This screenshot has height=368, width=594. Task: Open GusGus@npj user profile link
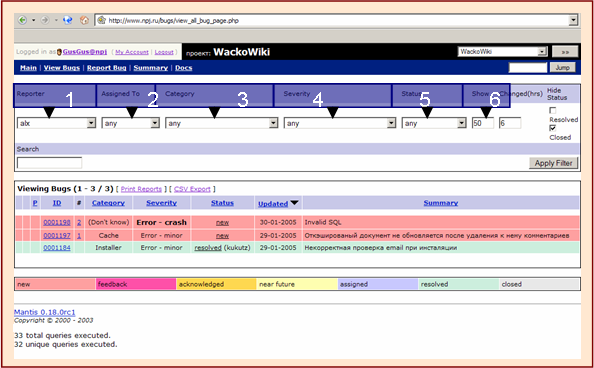pyautogui.click(x=84, y=52)
